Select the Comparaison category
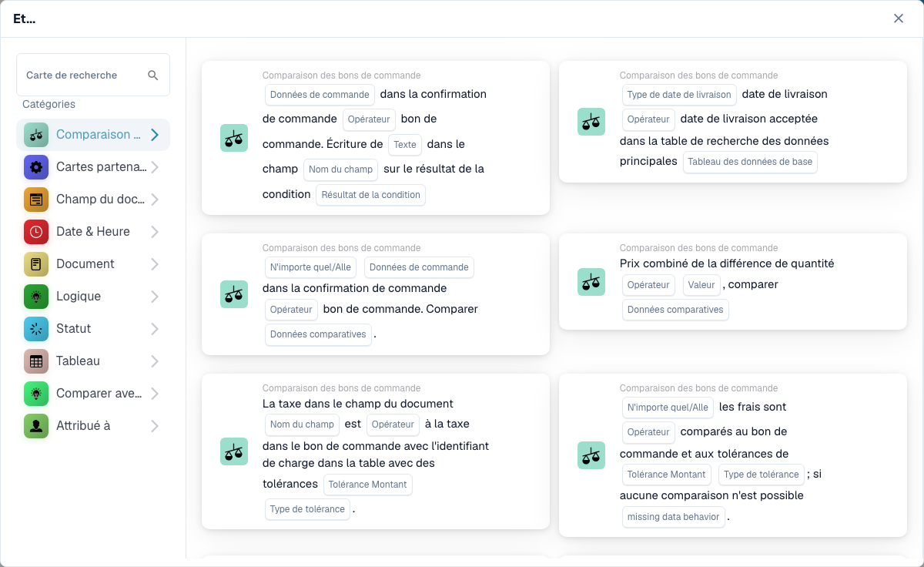924x567 pixels. tap(93, 135)
